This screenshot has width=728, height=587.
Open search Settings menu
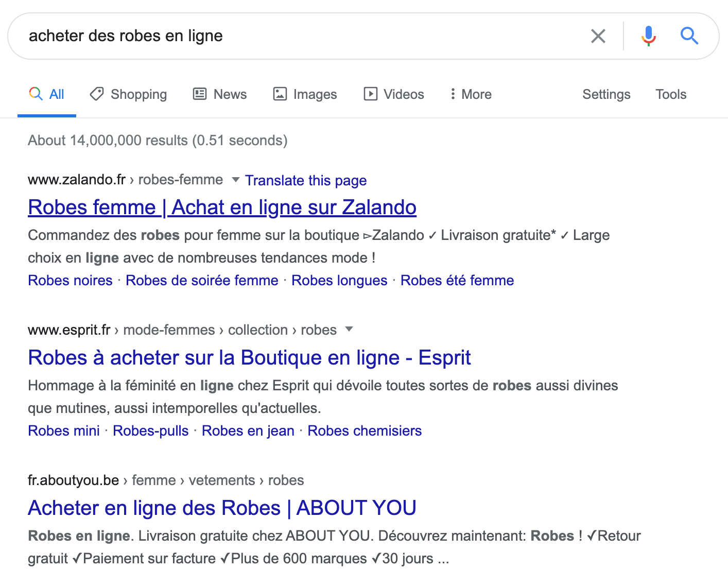pyautogui.click(x=606, y=94)
